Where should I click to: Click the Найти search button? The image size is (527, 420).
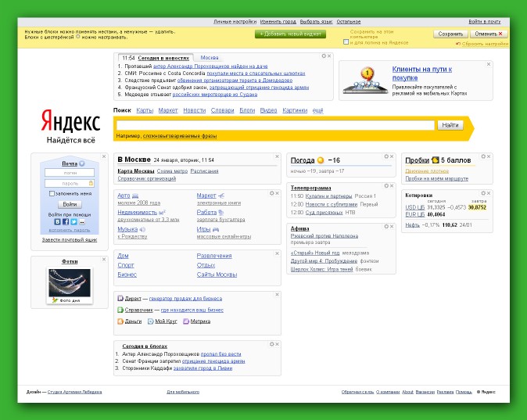click(450, 125)
